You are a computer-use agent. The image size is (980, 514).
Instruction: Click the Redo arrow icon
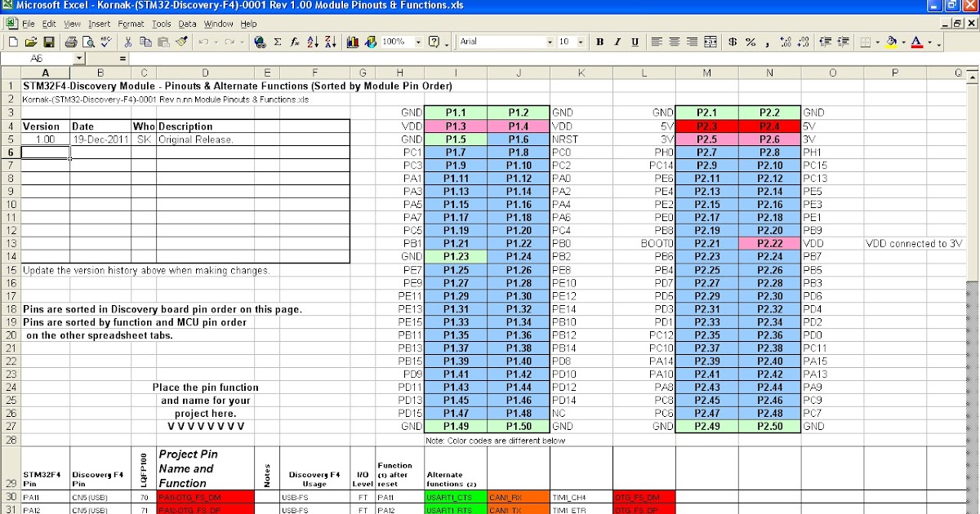coord(229,42)
